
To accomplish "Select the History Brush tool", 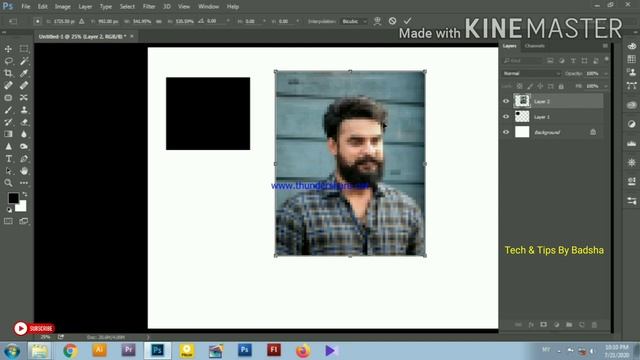I will point(8,122).
